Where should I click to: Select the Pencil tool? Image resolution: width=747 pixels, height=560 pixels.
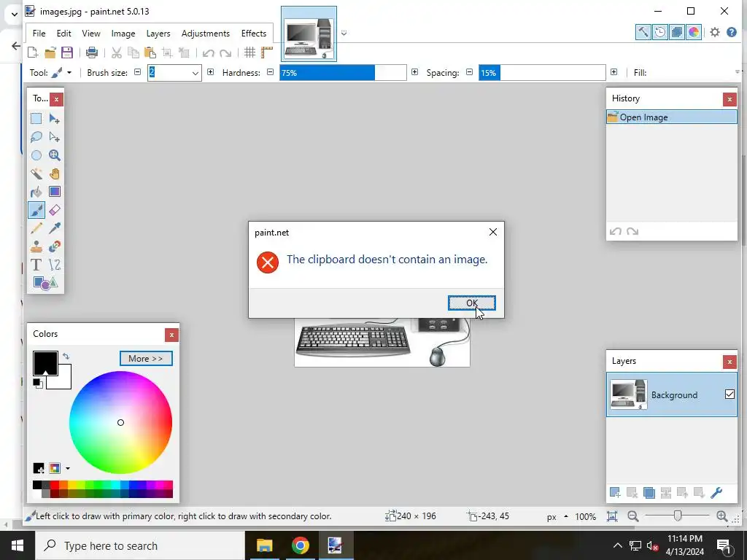36,228
